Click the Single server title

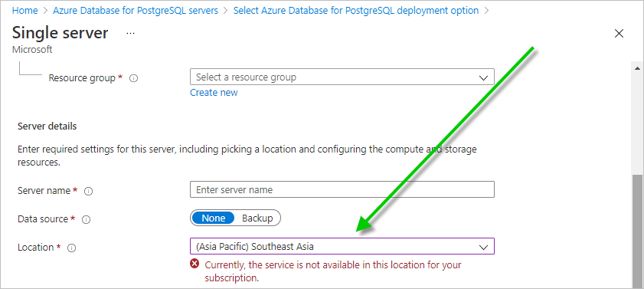tap(60, 33)
